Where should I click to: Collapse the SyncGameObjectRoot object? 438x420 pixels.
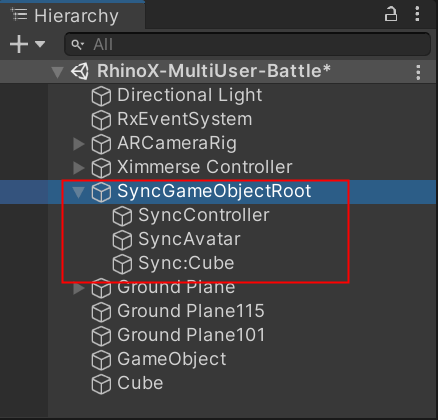click(79, 192)
